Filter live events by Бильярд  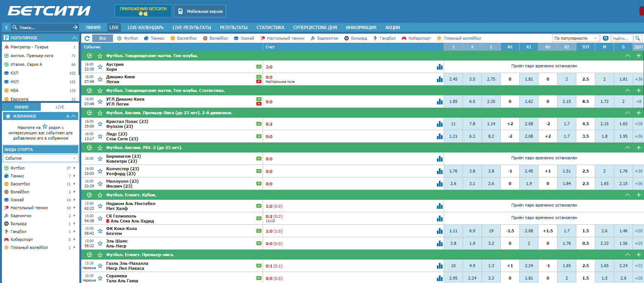(355, 38)
